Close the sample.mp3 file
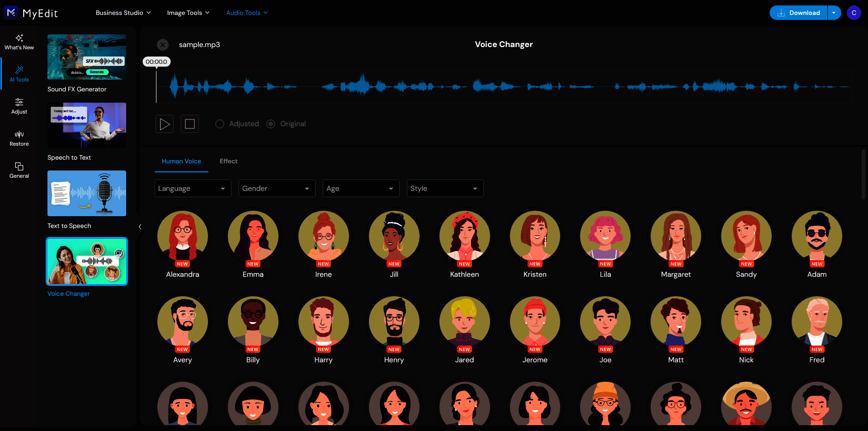Image resolution: width=868 pixels, height=431 pixels. pyautogui.click(x=163, y=45)
